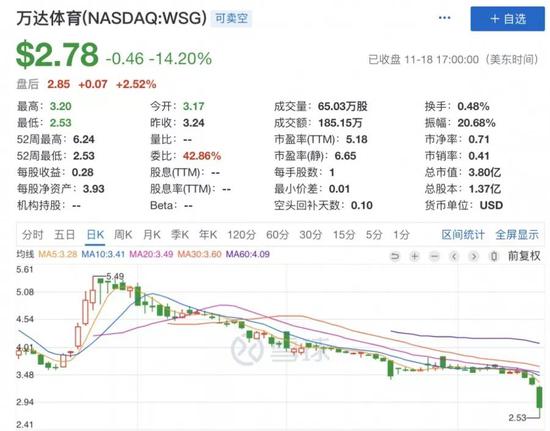Zoom out chart with minus icon

coord(434,257)
